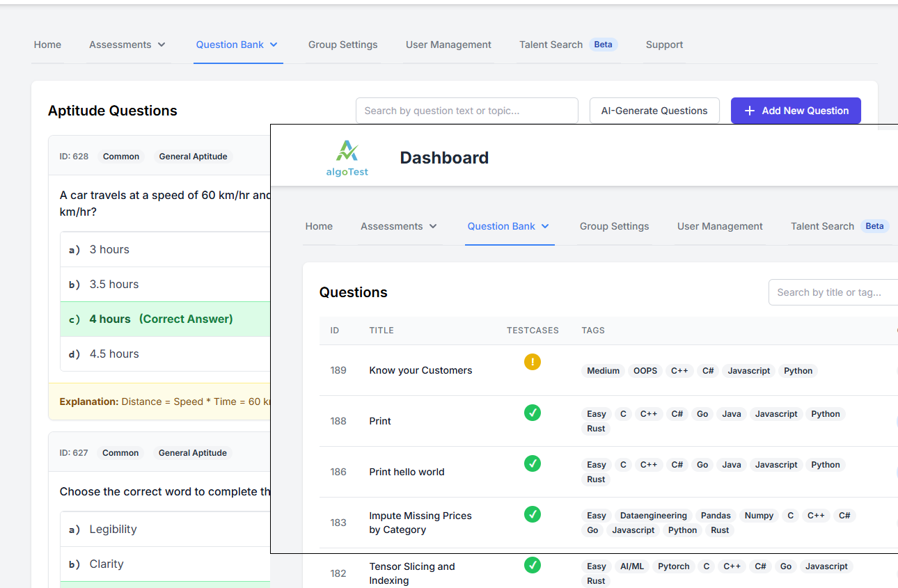Open the User Management tab
898x588 pixels.
pos(720,226)
